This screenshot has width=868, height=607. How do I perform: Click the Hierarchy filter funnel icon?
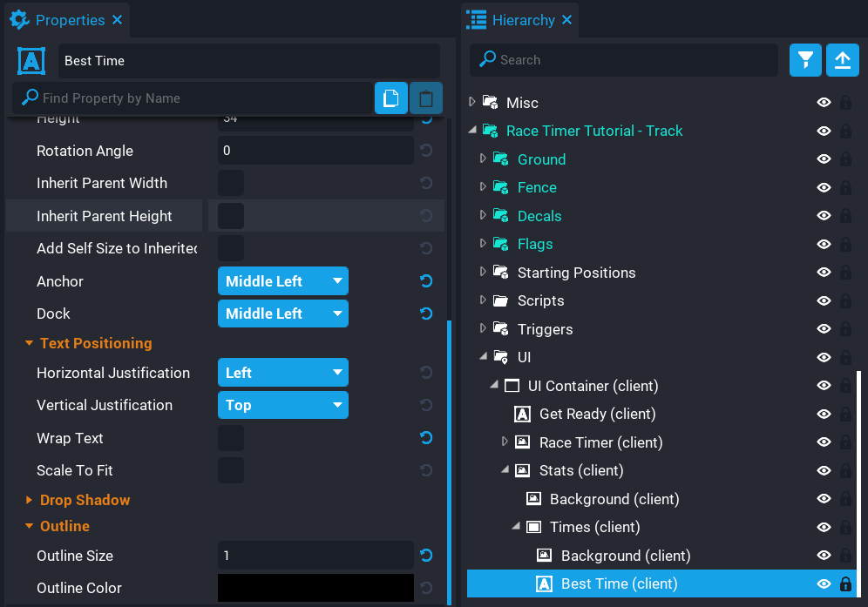(805, 60)
